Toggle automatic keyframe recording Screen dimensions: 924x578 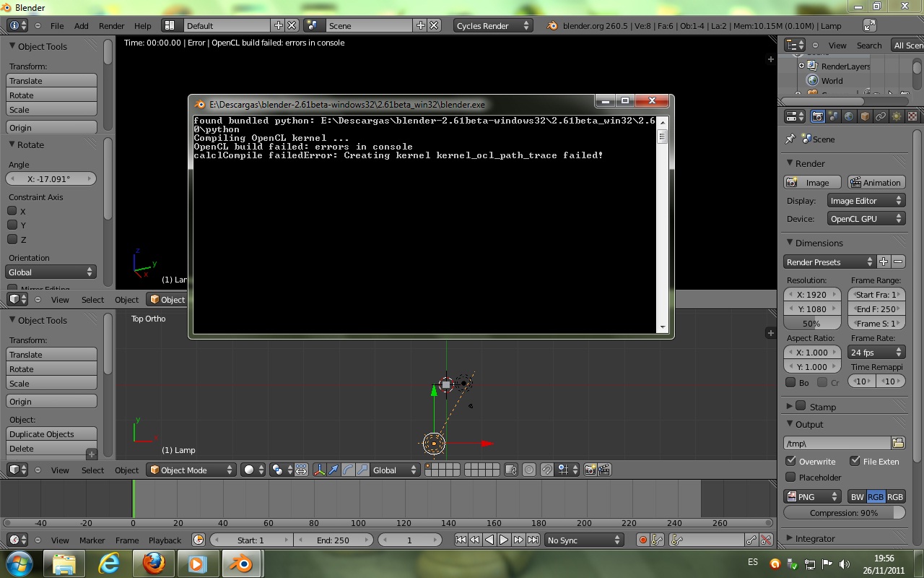[642, 540]
